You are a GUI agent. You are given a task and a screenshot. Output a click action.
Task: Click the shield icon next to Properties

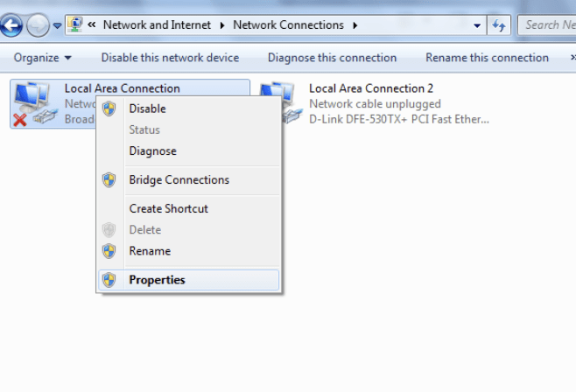109,280
